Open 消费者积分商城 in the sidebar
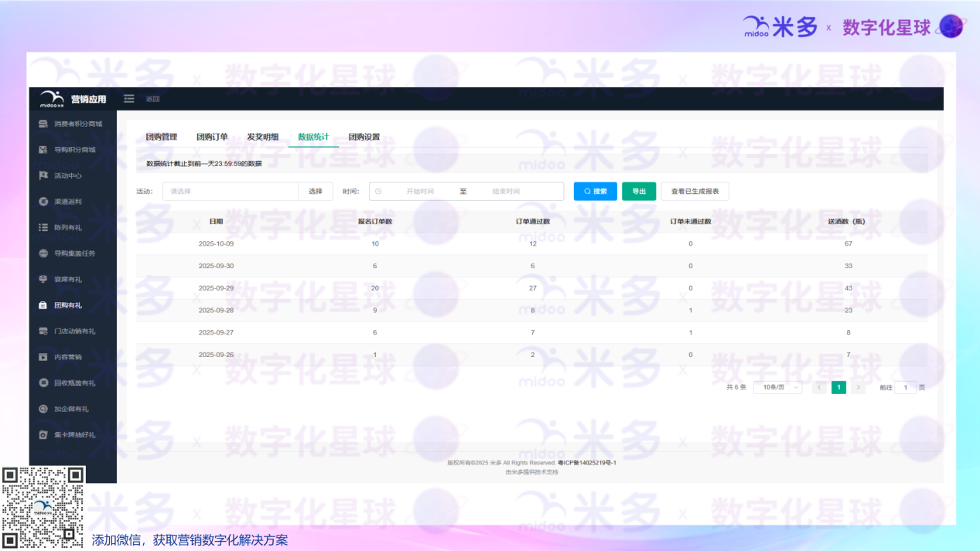980x551 pixels. click(x=77, y=124)
